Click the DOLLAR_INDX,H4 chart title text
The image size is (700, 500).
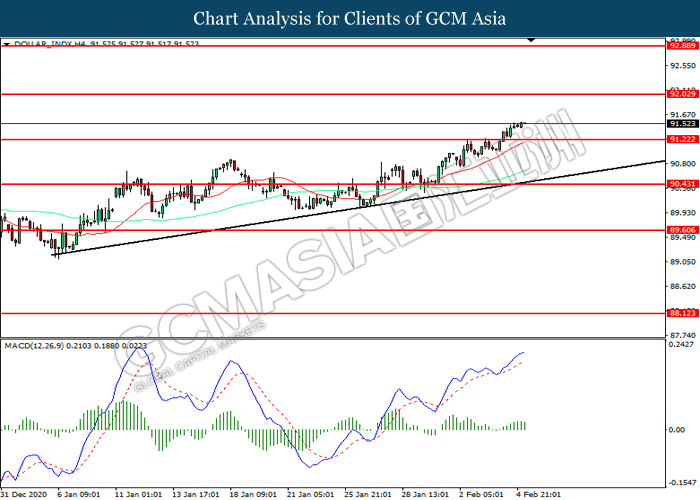click(106, 43)
